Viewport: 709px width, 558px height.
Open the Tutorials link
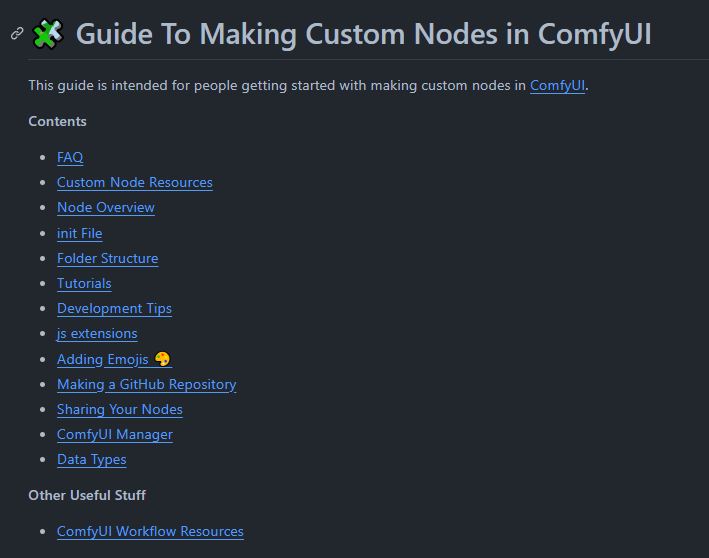pos(84,283)
